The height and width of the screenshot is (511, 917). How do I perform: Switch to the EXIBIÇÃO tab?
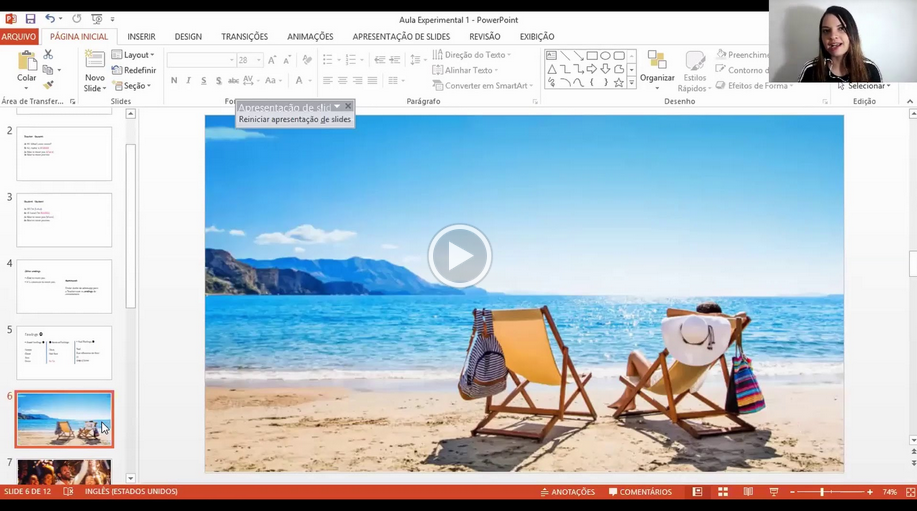(537, 36)
